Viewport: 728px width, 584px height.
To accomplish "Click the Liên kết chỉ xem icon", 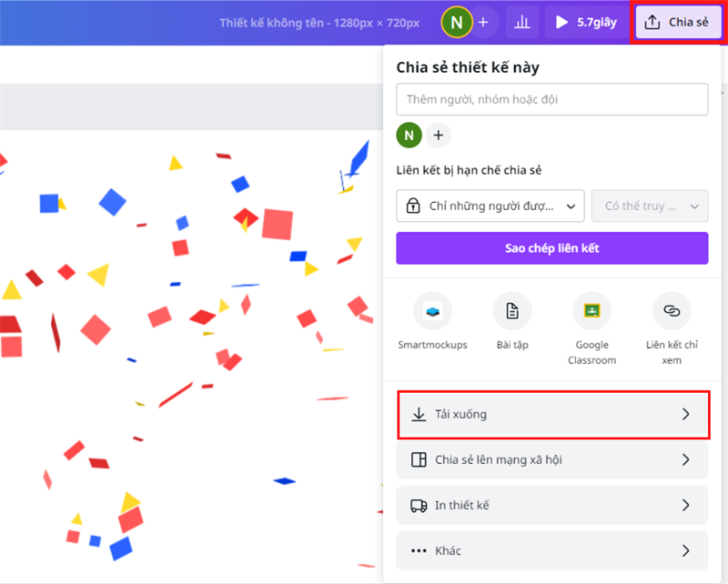I will click(672, 312).
